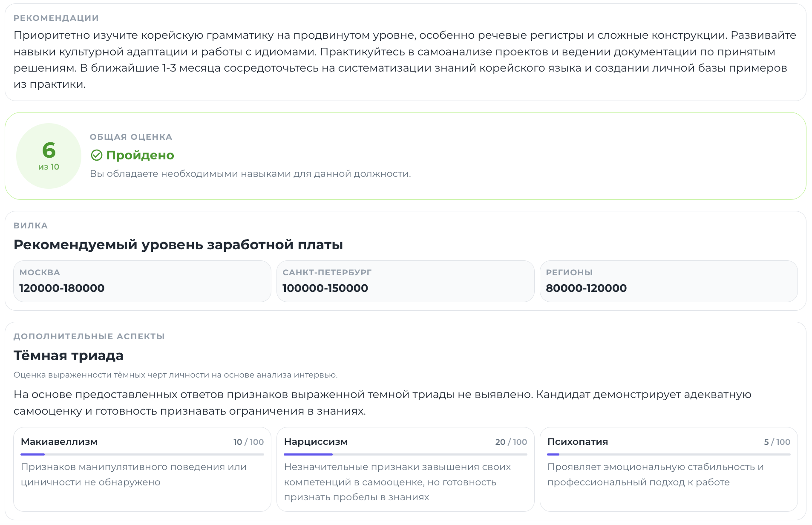
Task: Click the Нарциссизм trait title
Action: [x=316, y=442]
